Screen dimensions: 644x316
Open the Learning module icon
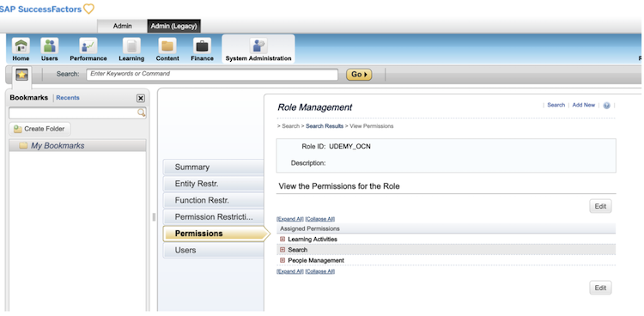tap(131, 46)
